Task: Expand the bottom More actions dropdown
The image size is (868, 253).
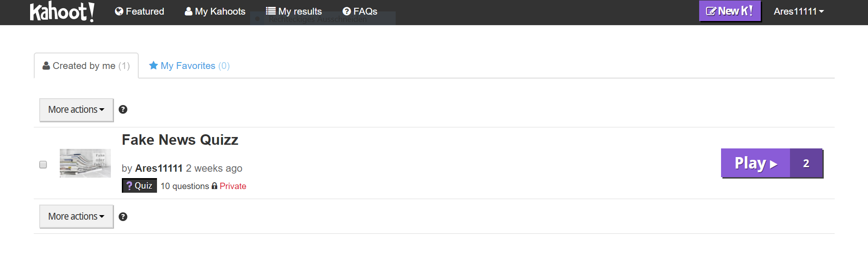Action: click(76, 216)
